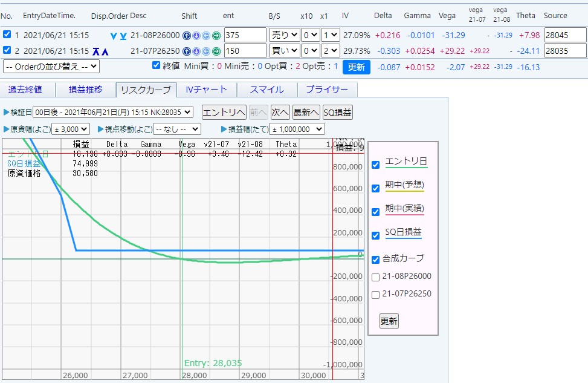The width and height of the screenshot is (588, 383).
Task: Switch to the 損益推移 tab
Action: click(85, 90)
